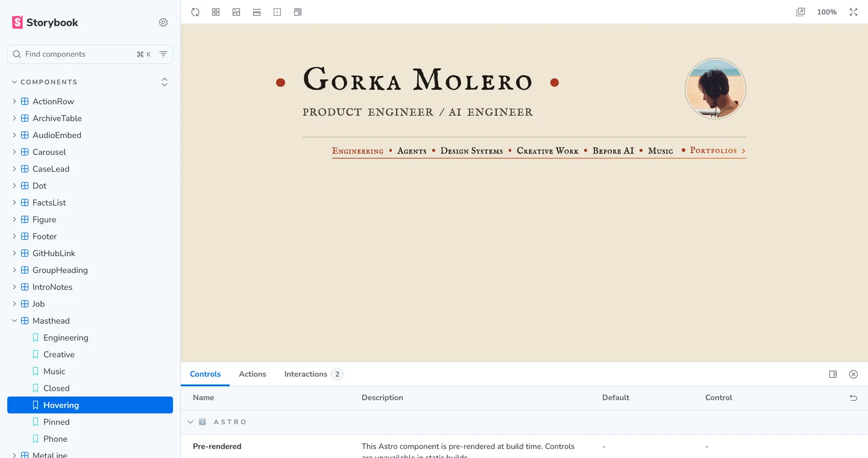Click the 100% zoom level text
Image resolution: width=868 pixels, height=458 pixels.
tap(827, 12)
